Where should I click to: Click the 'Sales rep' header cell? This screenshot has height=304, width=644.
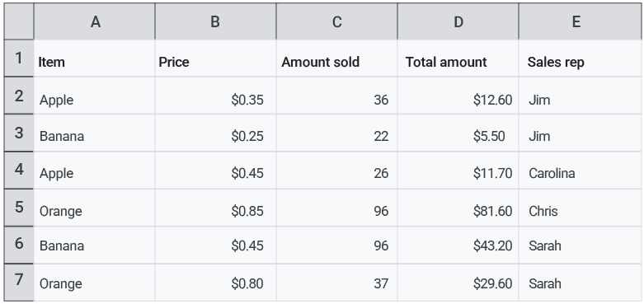tap(580, 58)
